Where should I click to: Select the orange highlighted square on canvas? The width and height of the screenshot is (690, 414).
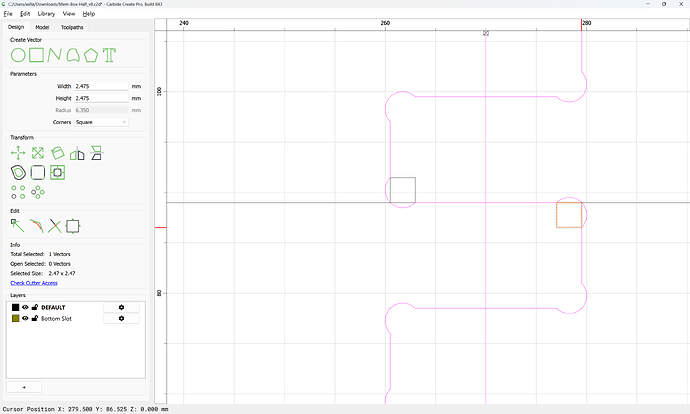click(x=569, y=215)
